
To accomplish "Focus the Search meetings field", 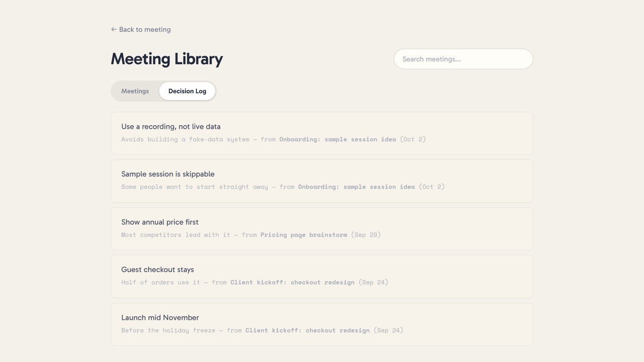I will [463, 59].
